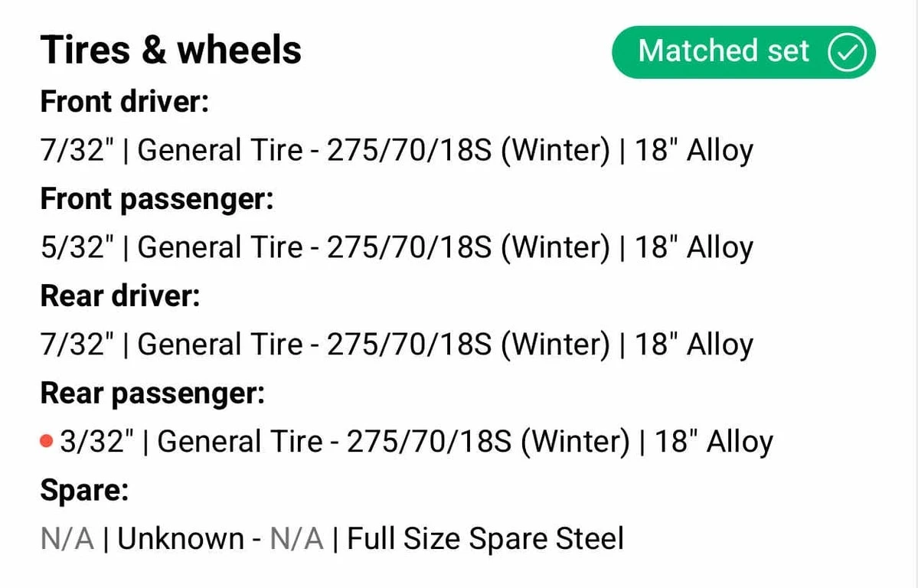Click the Front driver 7/32" tread depth
The width and height of the screenshot is (918, 588).
[77, 150]
